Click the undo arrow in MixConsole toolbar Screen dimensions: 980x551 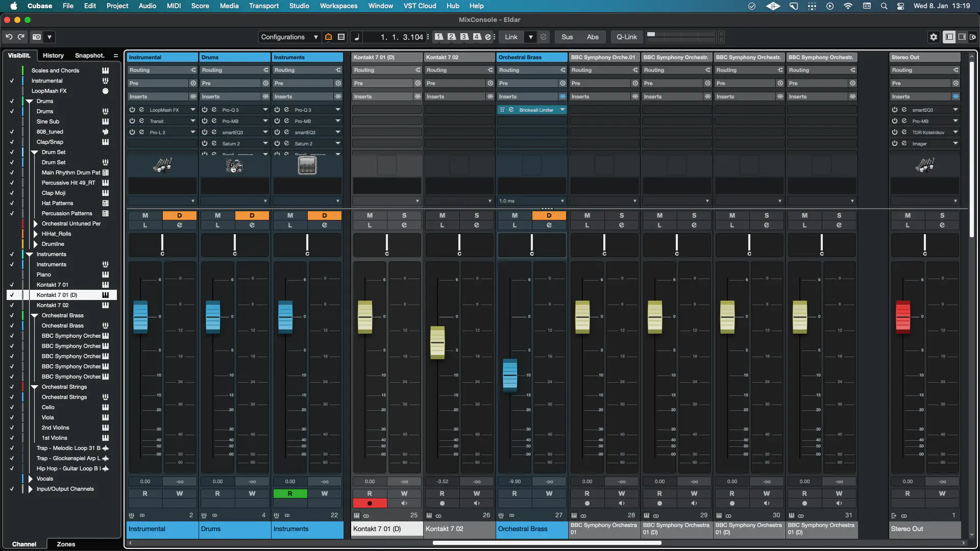9,37
